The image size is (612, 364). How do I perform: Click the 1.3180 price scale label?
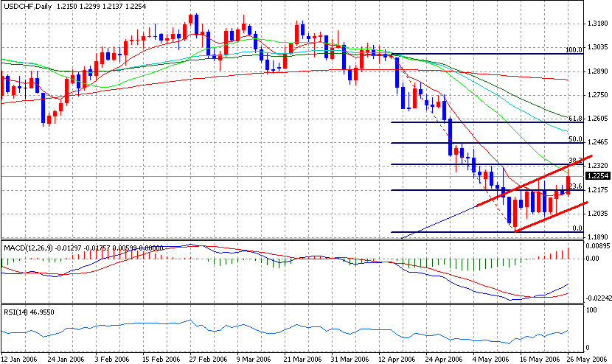coord(597,24)
